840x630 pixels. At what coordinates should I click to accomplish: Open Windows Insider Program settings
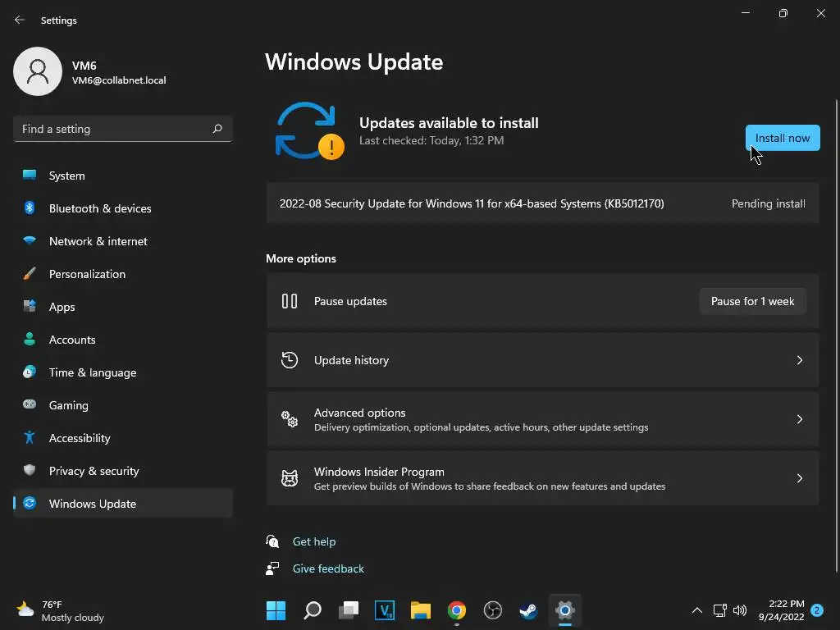pos(543,478)
